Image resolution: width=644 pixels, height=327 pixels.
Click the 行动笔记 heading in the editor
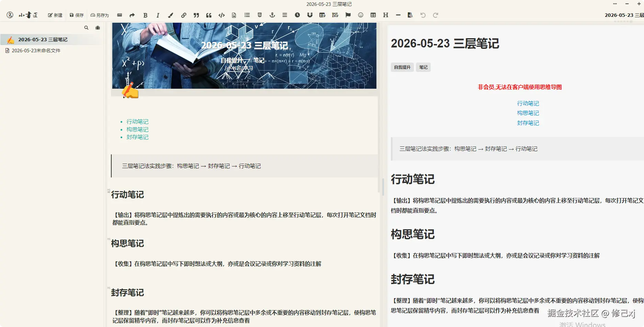(x=127, y=195)
